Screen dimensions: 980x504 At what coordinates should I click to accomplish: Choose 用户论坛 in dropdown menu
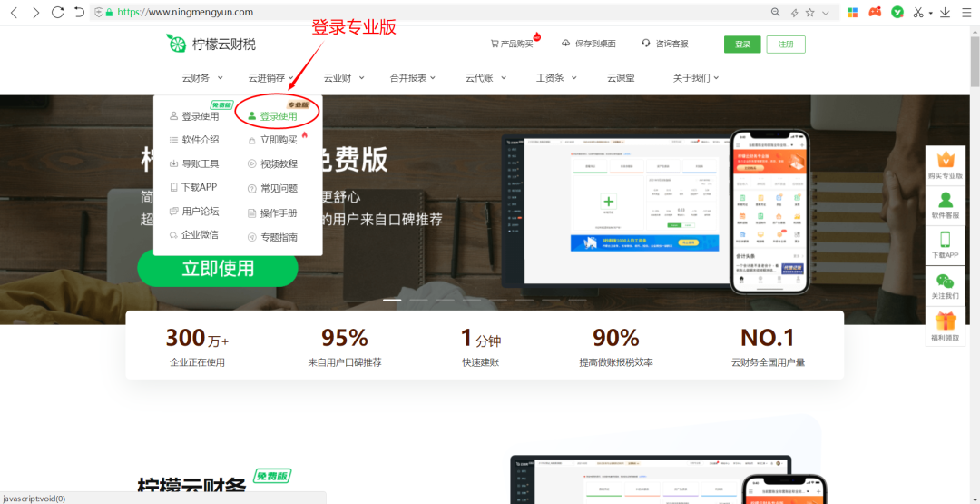tap(194, 212)
